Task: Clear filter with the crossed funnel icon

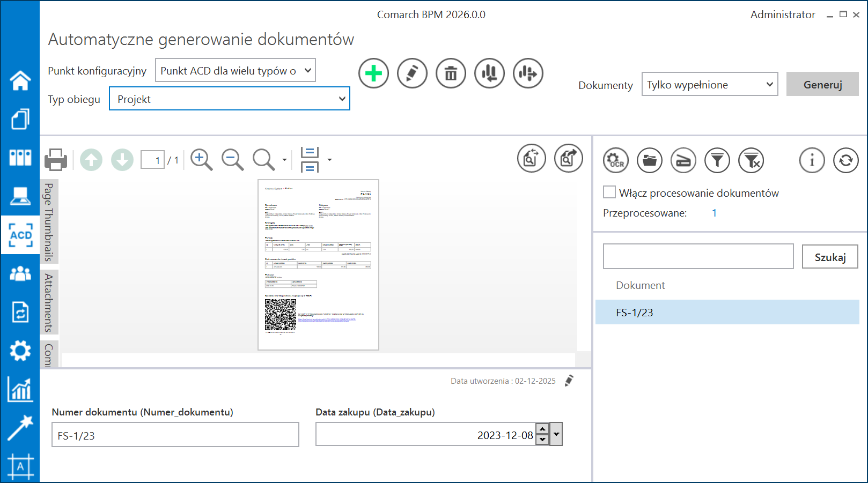Action: coord(751,160)
